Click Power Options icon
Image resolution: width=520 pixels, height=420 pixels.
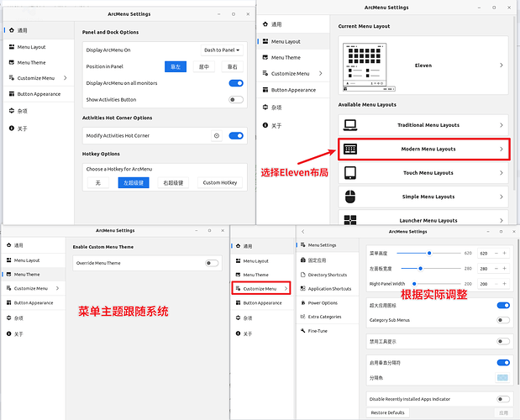302,302
